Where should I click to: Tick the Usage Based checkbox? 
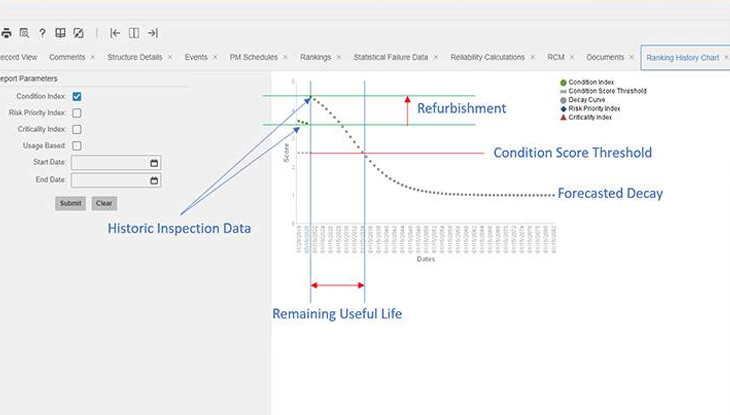pos(77,146)
